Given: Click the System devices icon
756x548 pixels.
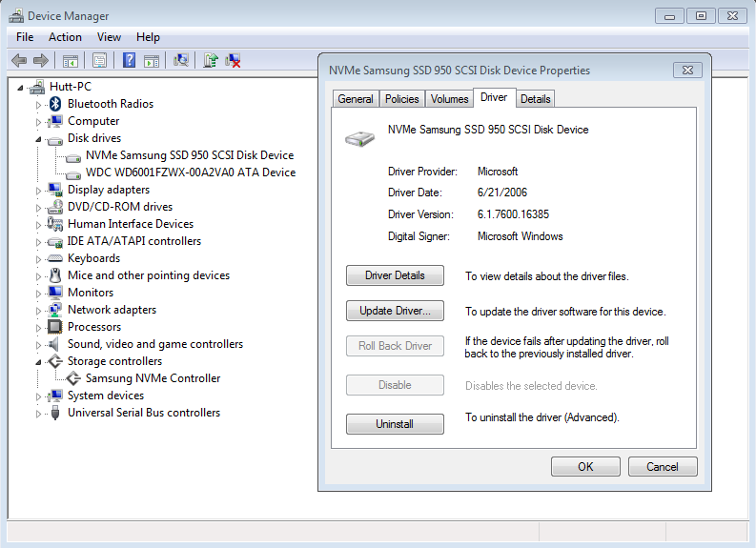Looking at the screenshot, I should (55, 396).
